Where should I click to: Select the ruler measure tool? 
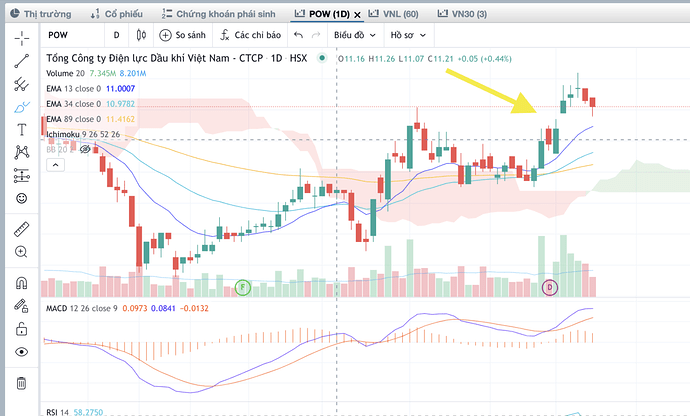(x=22, y=229)
